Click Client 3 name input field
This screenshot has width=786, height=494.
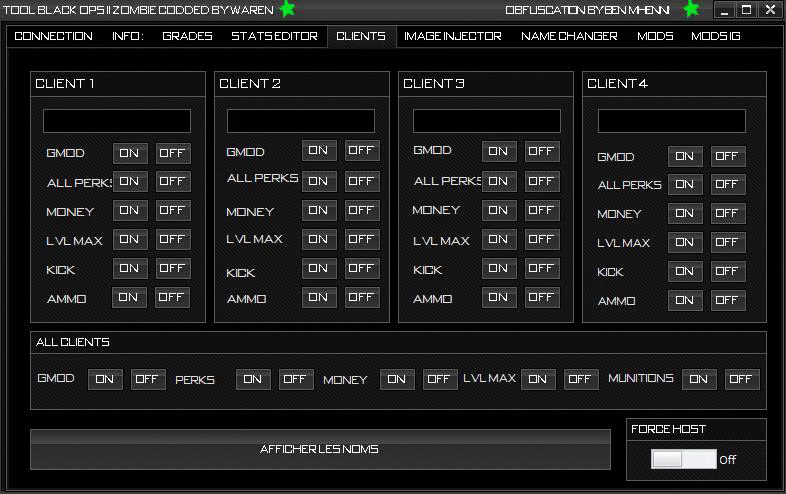click(x=487, y=121)
